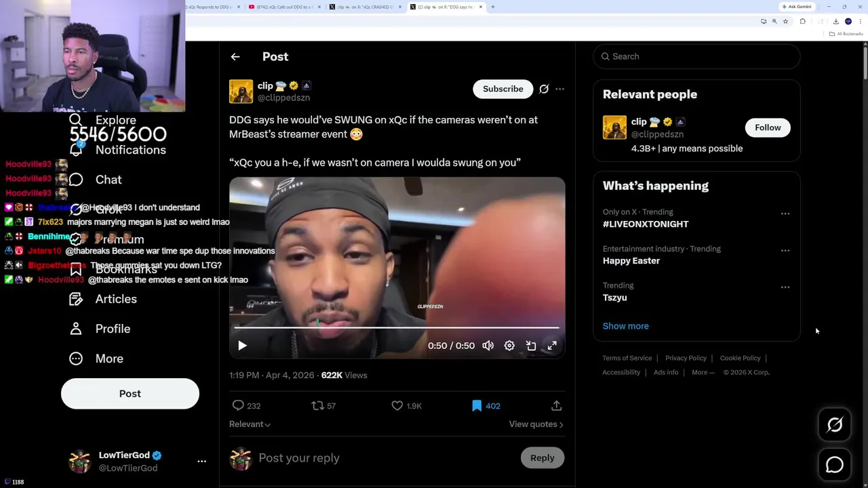
Task: Open the Tszyu trending topic
Action: point(615,298)
